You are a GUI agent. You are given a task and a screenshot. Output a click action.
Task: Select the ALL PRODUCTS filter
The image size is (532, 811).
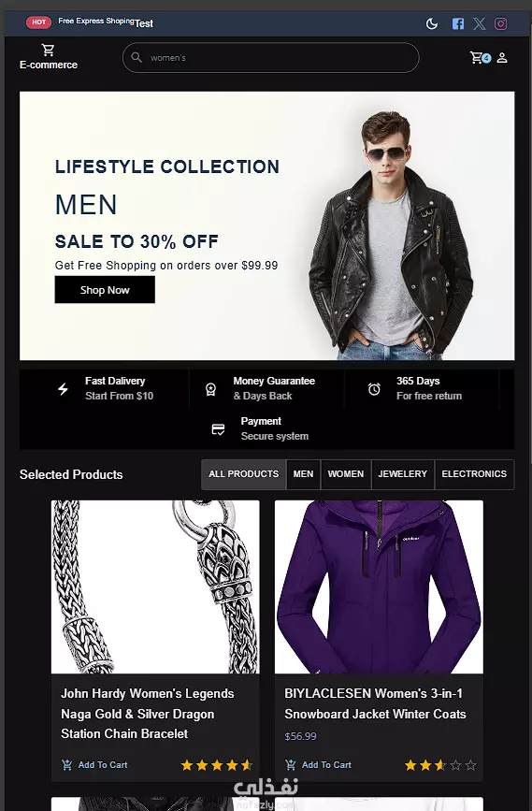coord(243,474)
